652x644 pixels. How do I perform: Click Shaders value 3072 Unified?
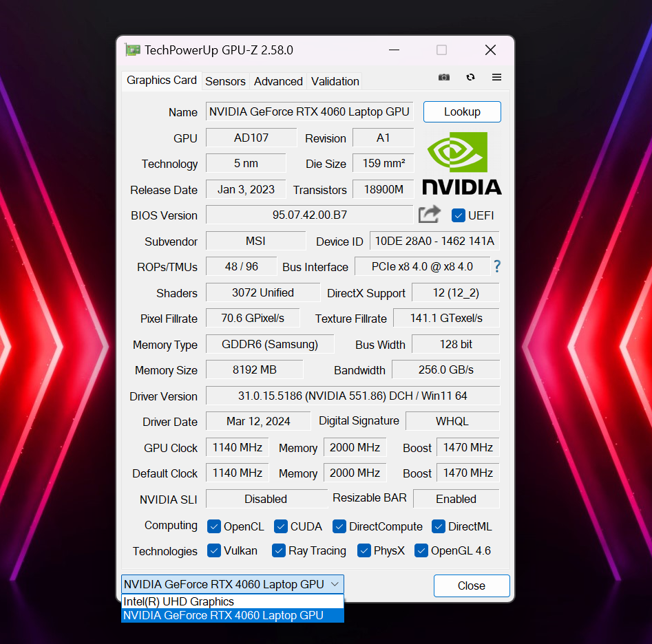click(263, 292)
